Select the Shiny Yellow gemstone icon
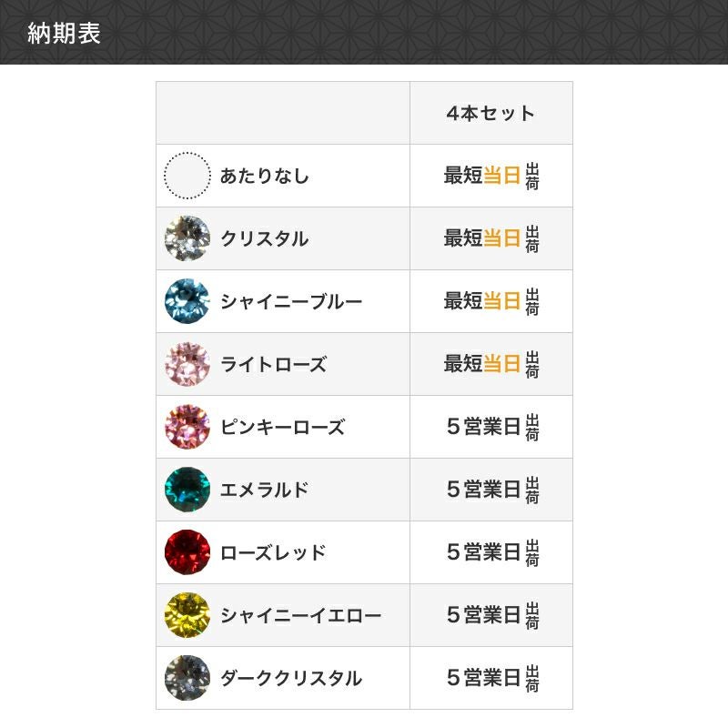Screen dimensions: 728x728 187,615
